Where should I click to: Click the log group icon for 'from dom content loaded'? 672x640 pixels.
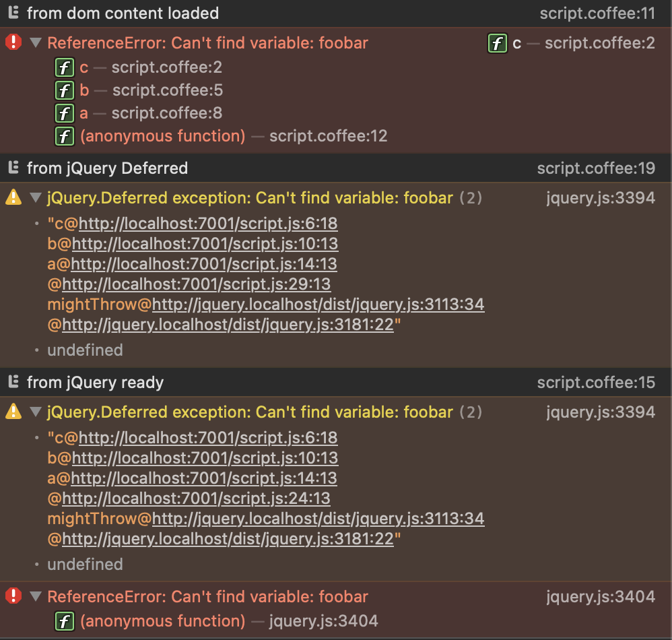click(13, 13)
